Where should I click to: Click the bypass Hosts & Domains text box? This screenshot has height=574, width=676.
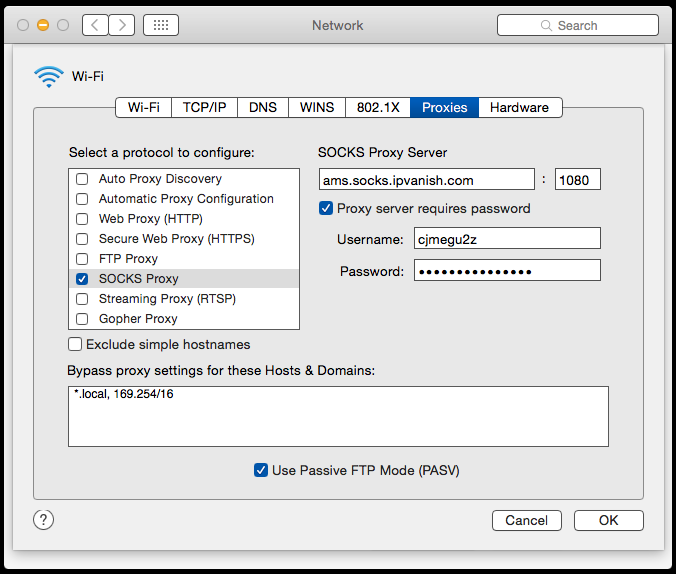tap(338, 417)
